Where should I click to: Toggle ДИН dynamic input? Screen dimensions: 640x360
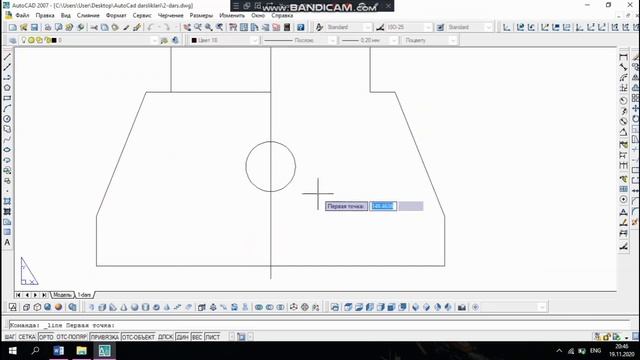(182, 337)
